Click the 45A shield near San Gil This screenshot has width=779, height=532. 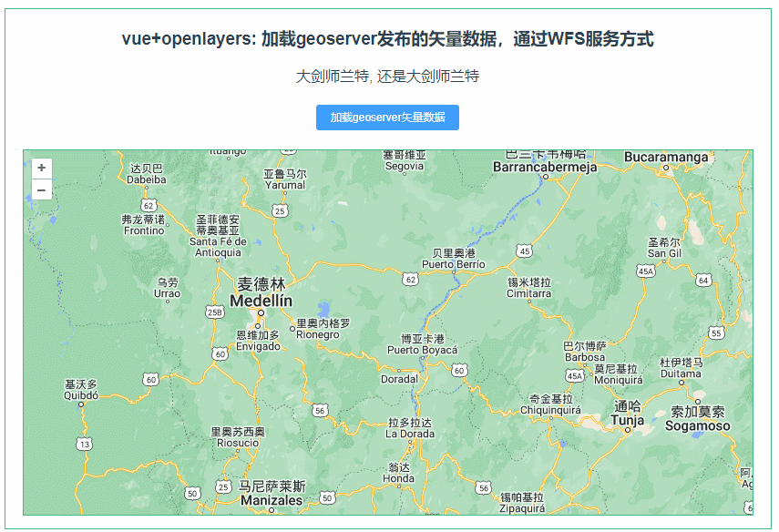646,271
